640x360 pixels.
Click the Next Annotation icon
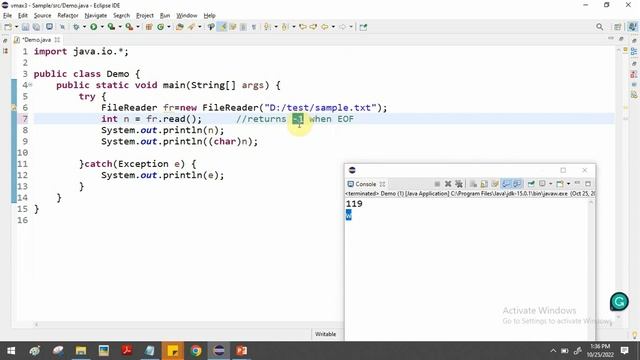pos(267,27)
